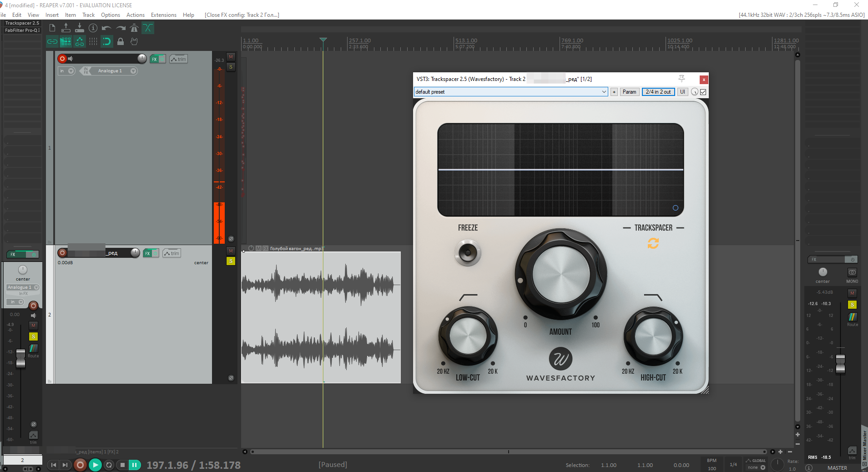Screen dimensions: 868x472
Task: Toggle the metronome icon
Action: [134, 28]
